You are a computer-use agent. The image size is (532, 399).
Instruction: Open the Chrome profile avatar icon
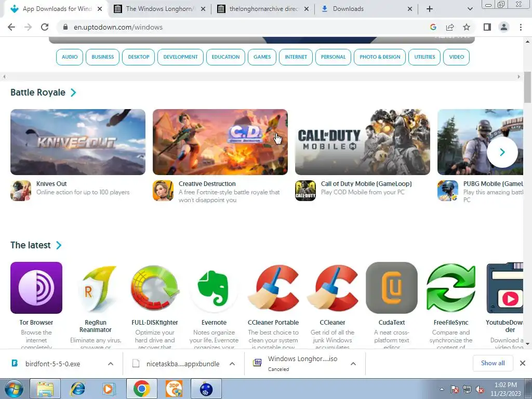coord(504,27)
